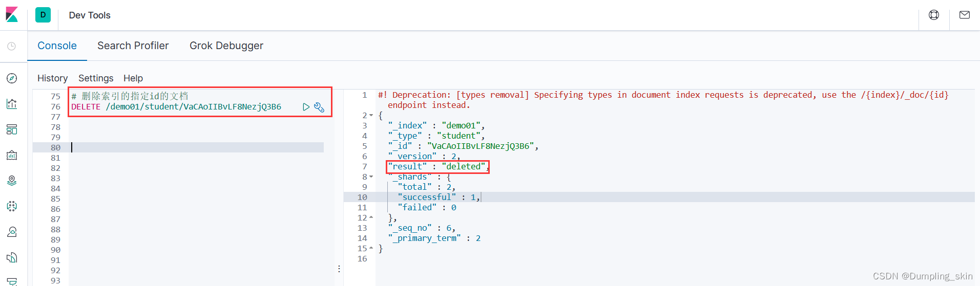Open History menu
The width and height of the screenshot is (980, 286).
click(x=52, y=78)
